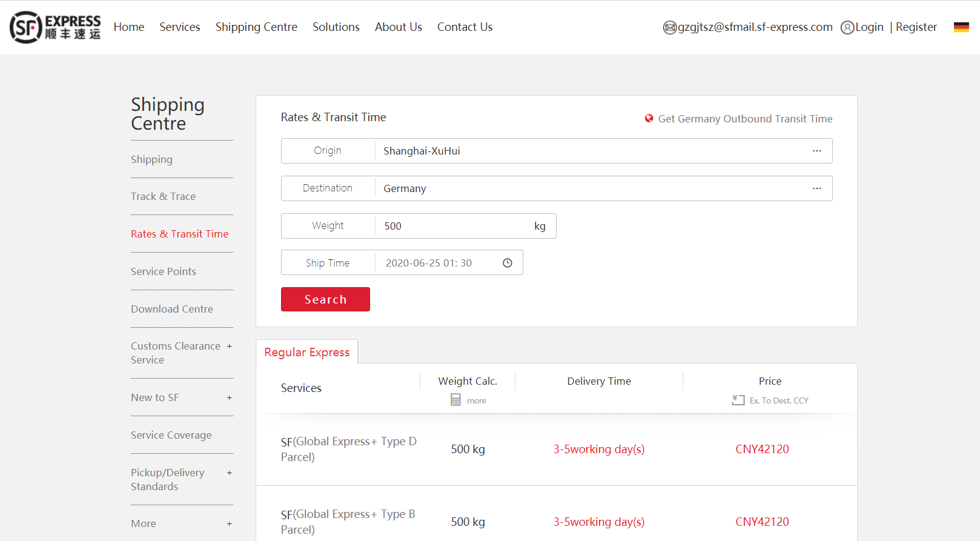Click delivery time for Type B Parcel
Image resolution: width=980 pixels, height=541 pixels.
click(x=599, y=522)
